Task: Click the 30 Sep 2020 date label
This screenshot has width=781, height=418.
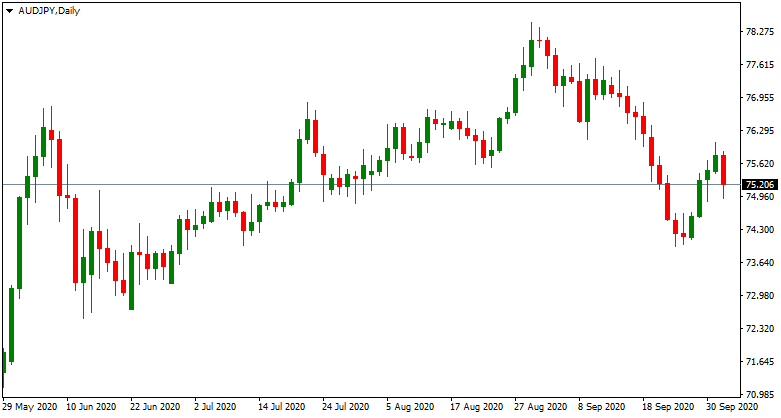Action: pyautogui.click(x=732, y=407)
